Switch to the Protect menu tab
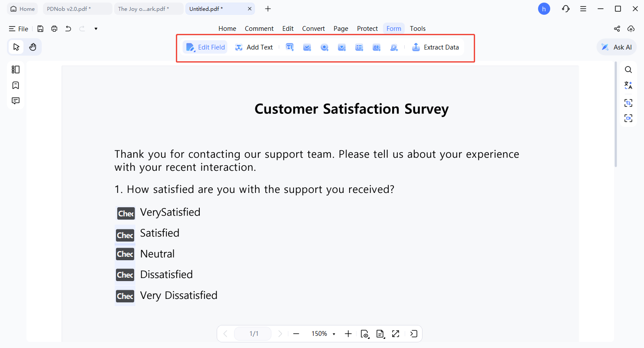Viewport: 644px width, 348px height. coord(367,29)
